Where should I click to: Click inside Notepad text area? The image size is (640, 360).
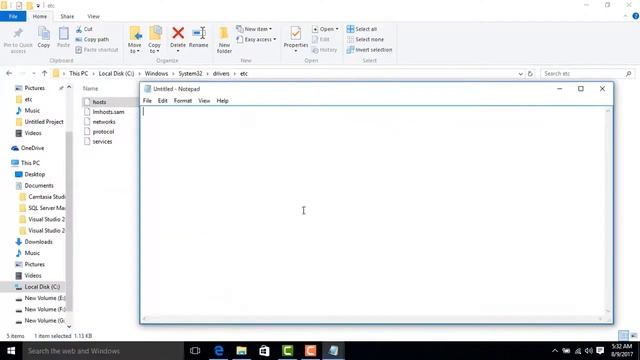coord(373,210)
